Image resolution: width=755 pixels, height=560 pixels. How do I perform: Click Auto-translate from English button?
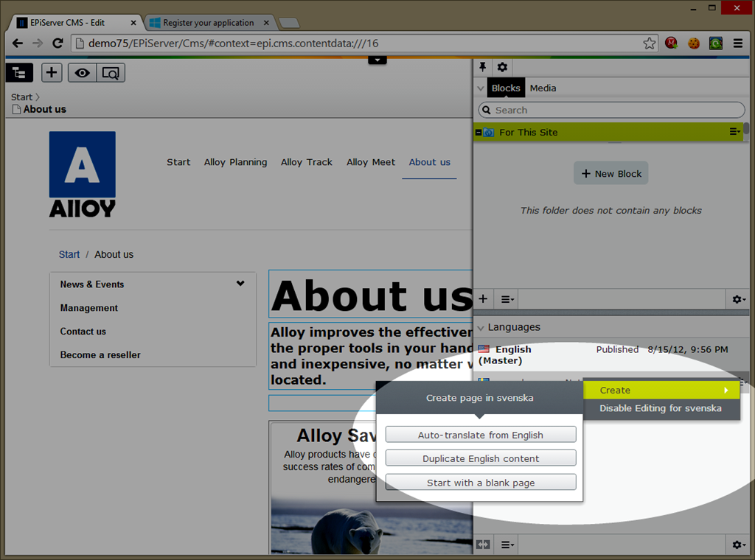point(480,435)
